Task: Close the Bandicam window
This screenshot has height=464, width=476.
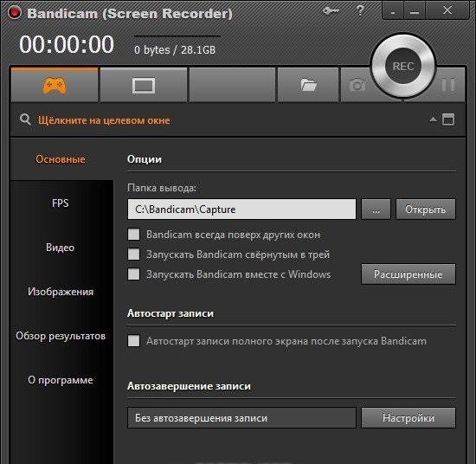Action: click(x=447, y=10)
